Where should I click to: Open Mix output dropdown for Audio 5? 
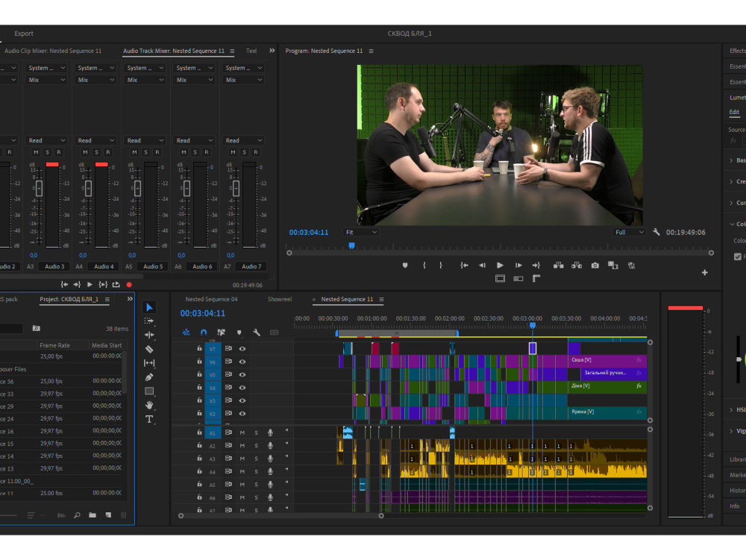(145, 80)
